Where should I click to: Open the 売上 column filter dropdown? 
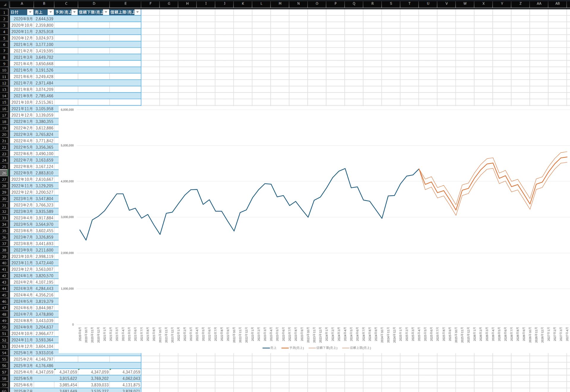coord(50,12)
